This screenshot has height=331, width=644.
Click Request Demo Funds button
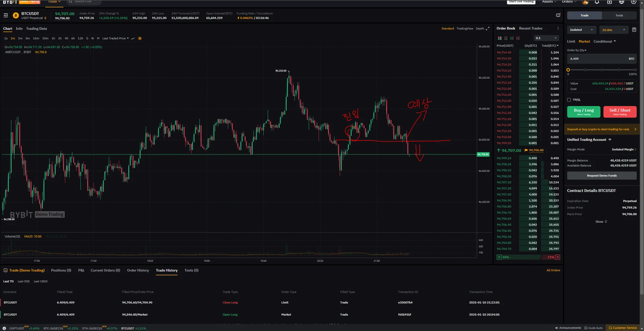coord(602,176)
